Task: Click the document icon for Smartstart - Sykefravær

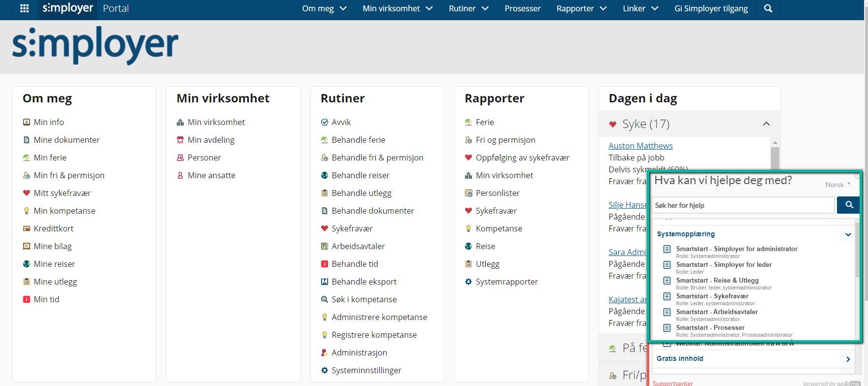Action: click(x=667, y=296)
